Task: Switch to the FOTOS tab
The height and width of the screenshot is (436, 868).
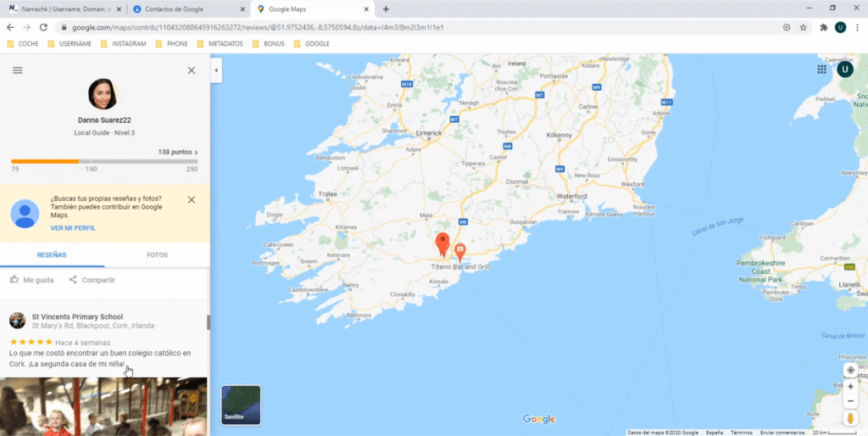Action: (x=157, y=254)
